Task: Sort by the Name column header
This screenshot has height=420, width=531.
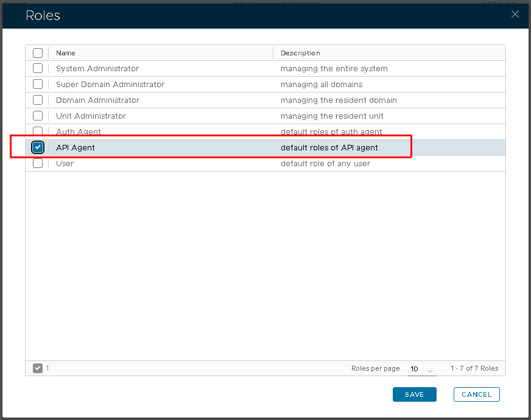Action: [66, 53]
